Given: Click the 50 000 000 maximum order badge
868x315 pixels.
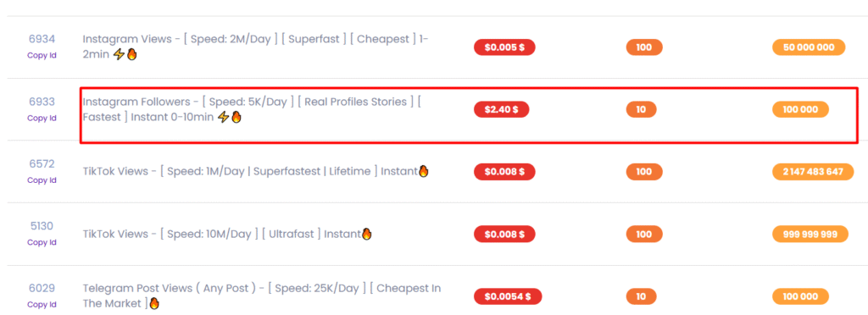Looking at the screenshot, I should (809, 47).
